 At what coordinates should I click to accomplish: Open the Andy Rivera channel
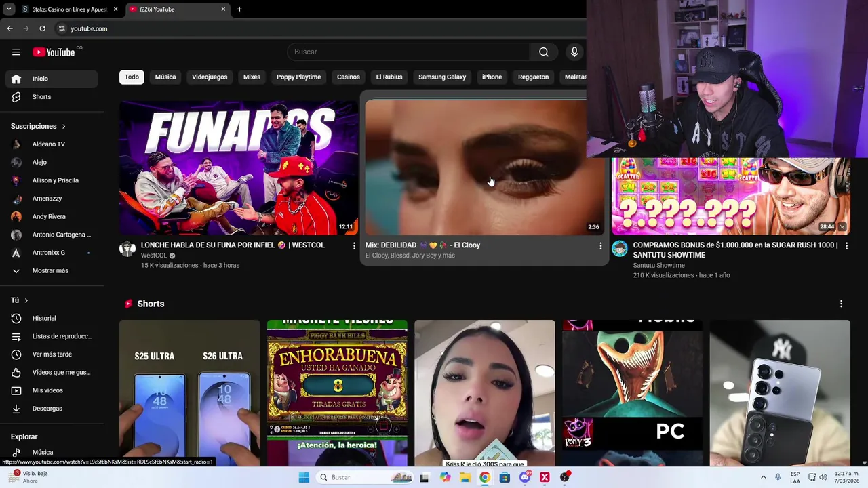click(52, 217)
